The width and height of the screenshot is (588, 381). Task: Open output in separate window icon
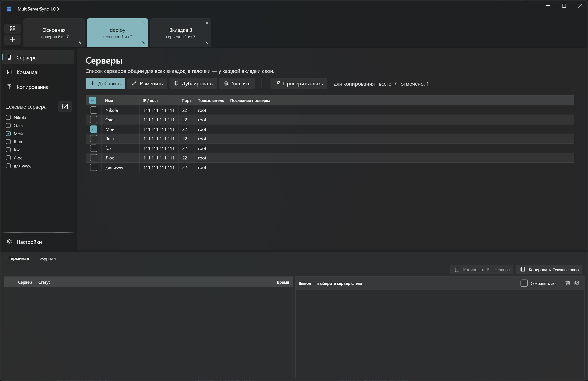tap(577, 283)
